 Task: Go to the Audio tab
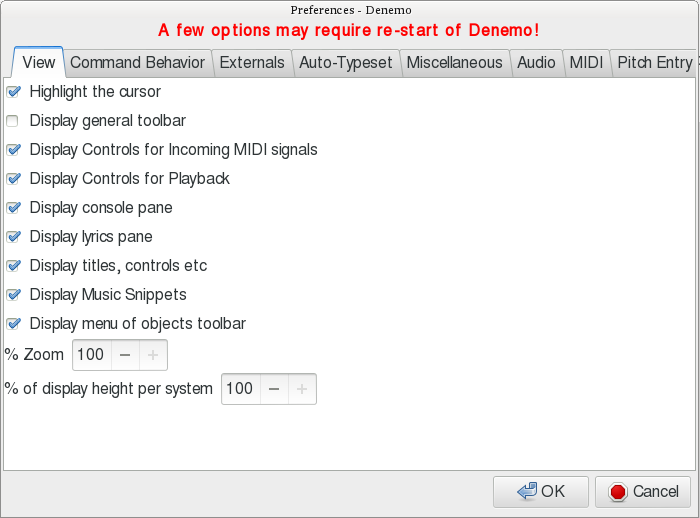click(x=536, y=62)
